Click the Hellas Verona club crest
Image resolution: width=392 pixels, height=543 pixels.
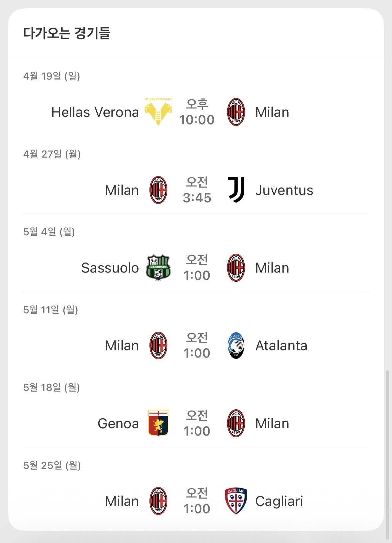(158, 112)
